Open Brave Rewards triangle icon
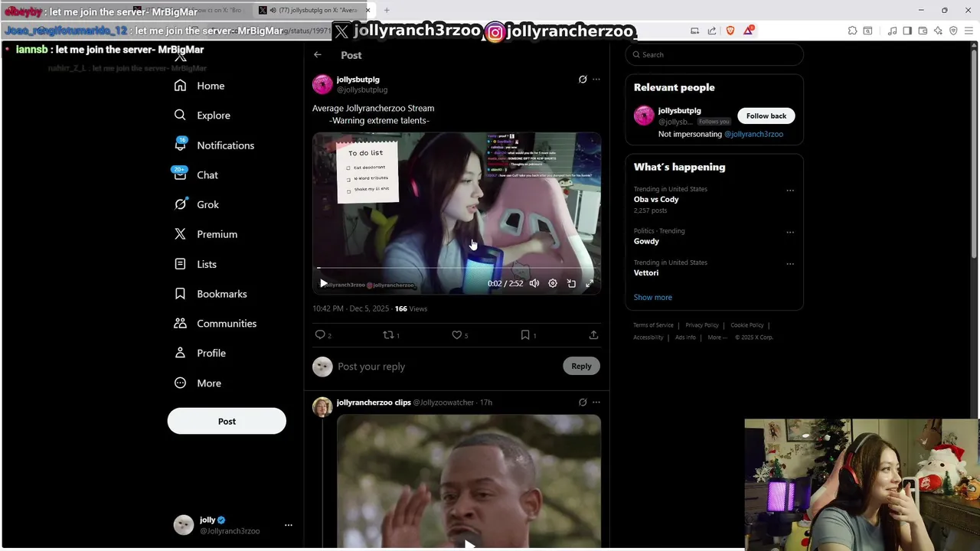 pos(748,31)
